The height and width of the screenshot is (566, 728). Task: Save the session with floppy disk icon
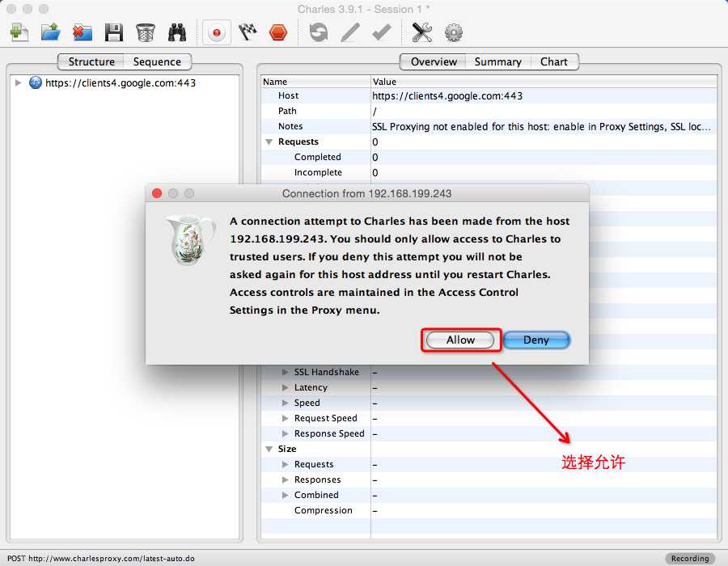[114, 33]
